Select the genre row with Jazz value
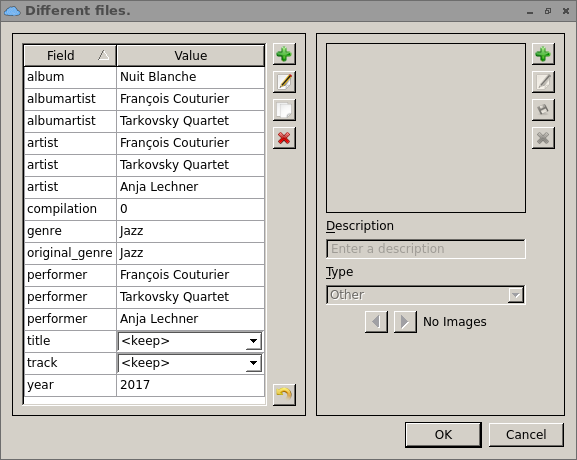This screenshot has height=460, width=577. tap(144, 231)
